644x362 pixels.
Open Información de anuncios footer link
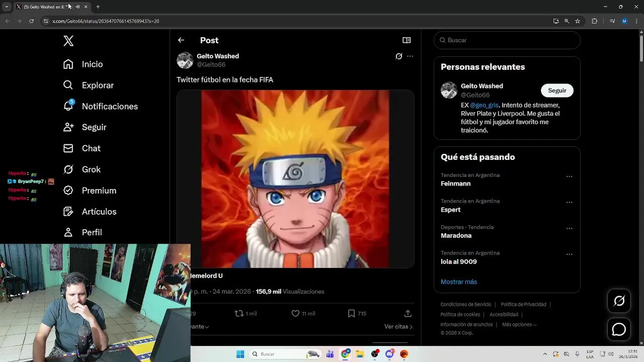coord(466,325)
